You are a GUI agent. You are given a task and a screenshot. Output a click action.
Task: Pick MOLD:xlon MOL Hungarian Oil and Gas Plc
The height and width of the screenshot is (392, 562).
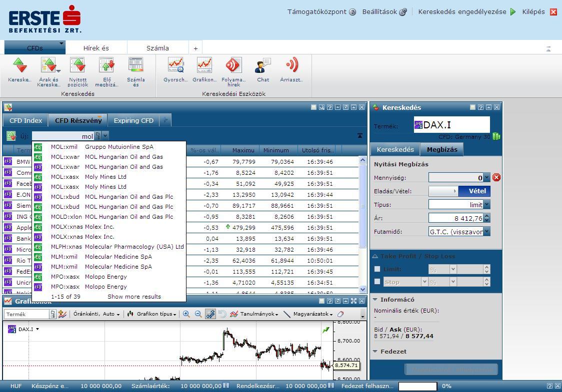click(109, 217)
